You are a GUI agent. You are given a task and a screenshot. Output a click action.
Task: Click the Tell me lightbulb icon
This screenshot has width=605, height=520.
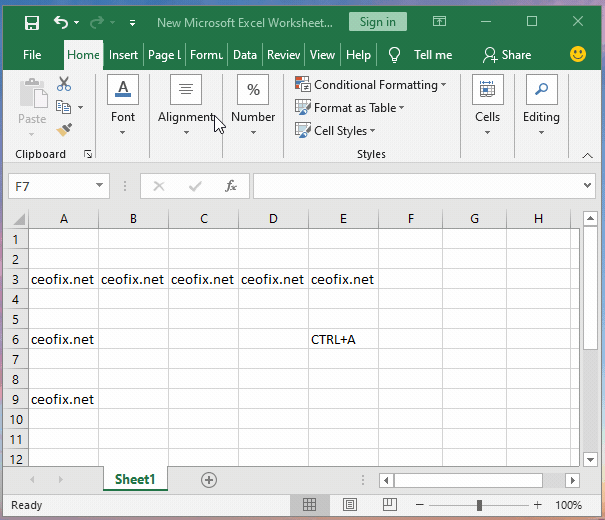[x=394, y=55]
